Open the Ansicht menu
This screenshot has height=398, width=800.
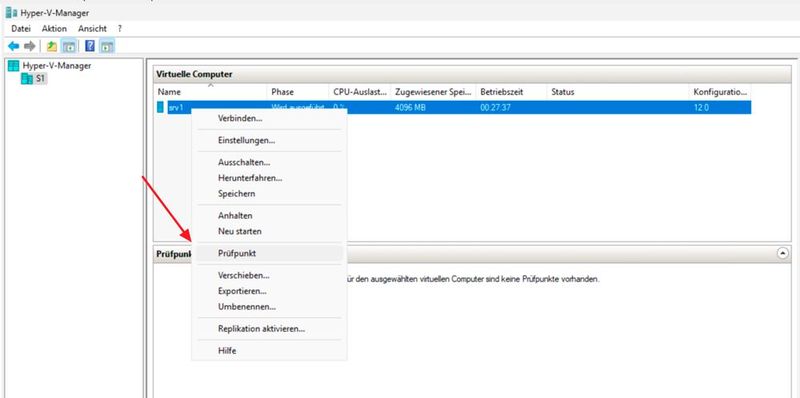(x=92, y=29)
